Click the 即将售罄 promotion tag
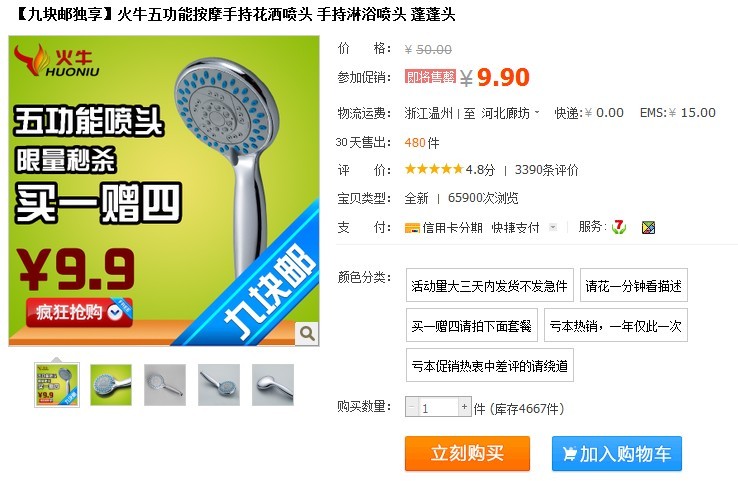The width and height of the screenshot is (738, 481). click(x=430, y=77)
